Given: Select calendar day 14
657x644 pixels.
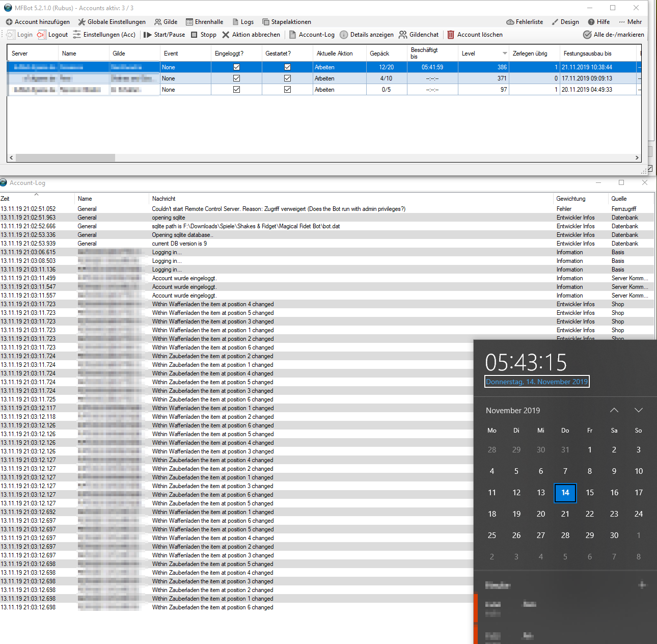Looking at the screenshot, I should pos(565,493).
